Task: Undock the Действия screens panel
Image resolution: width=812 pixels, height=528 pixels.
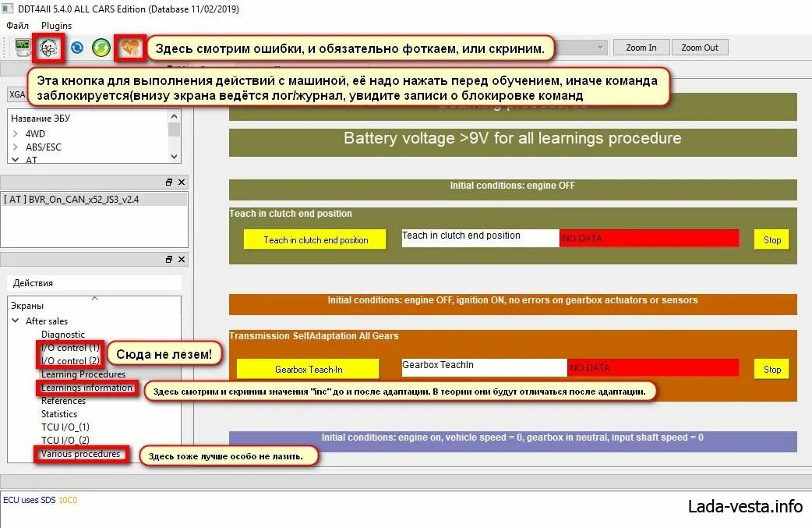Action: coord(169,259)
